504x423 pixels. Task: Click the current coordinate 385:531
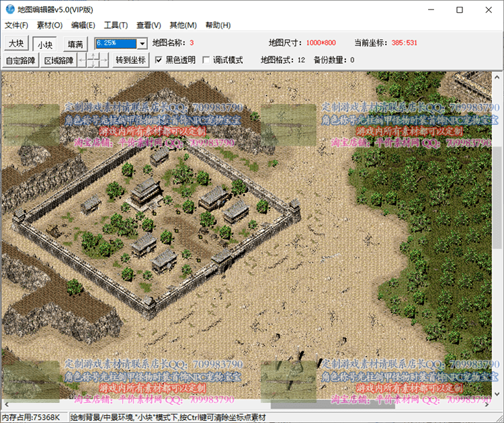(405, 43)
